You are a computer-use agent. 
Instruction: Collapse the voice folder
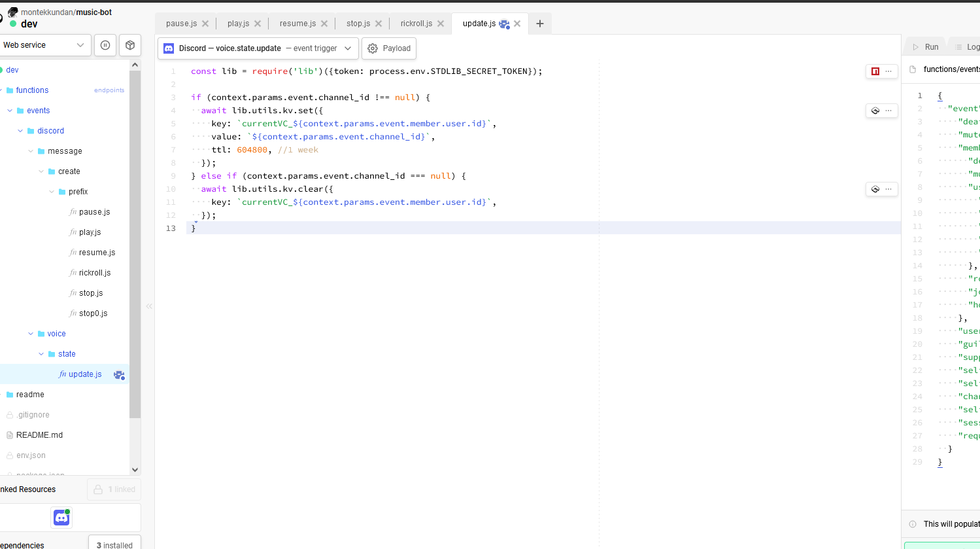(x=31, y=334)
